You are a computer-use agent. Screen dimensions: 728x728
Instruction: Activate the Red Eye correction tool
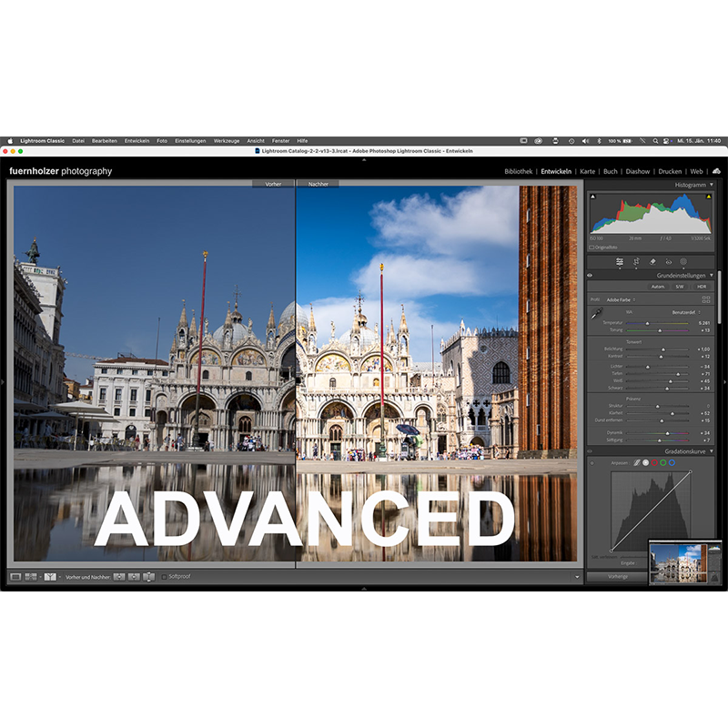[x=668, y=261]
